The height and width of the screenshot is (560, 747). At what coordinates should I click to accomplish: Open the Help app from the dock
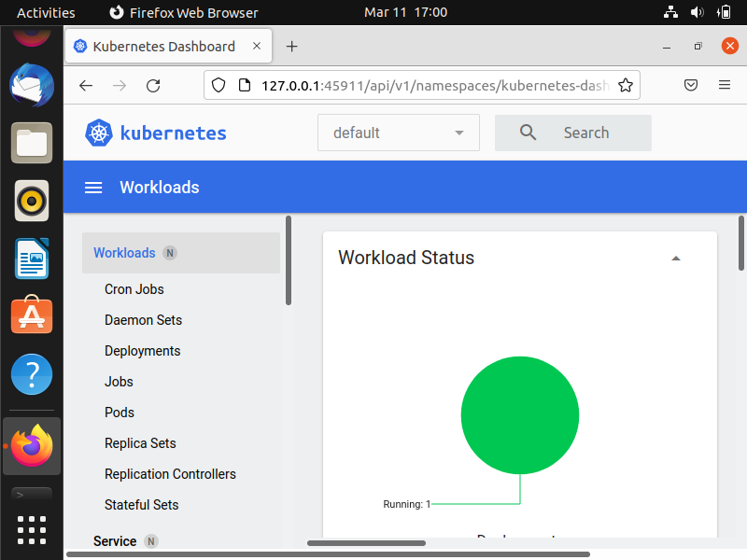coord(32,374)
